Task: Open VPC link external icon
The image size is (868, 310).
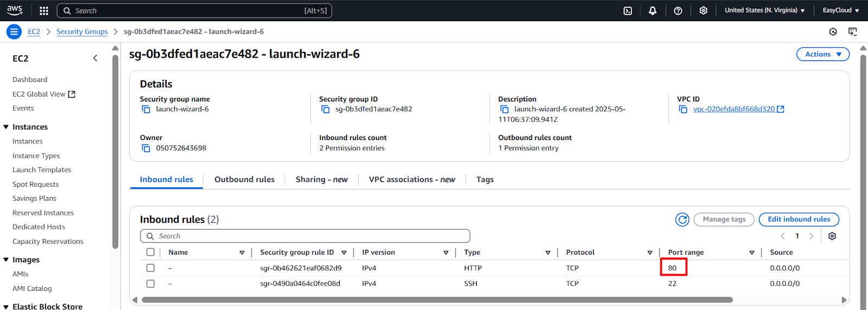Action: pyautogui.click(x=781, y=109)
